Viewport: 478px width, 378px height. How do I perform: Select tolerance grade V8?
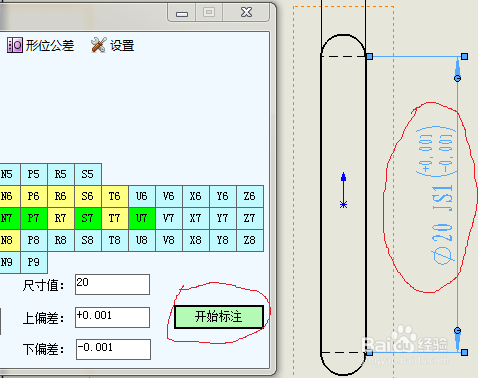pos(169,240)
